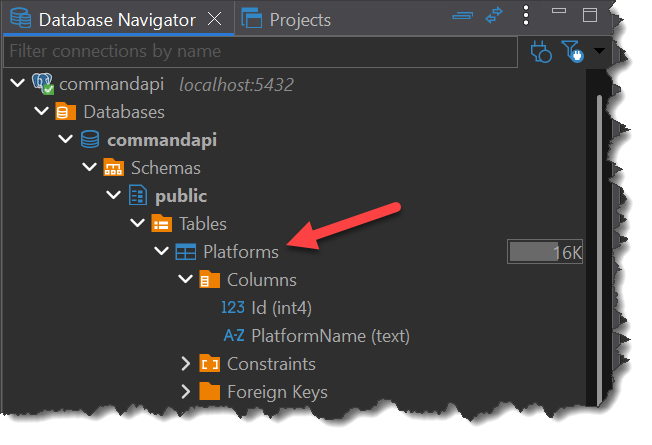Minimize the navigator panel

point(559,11)
